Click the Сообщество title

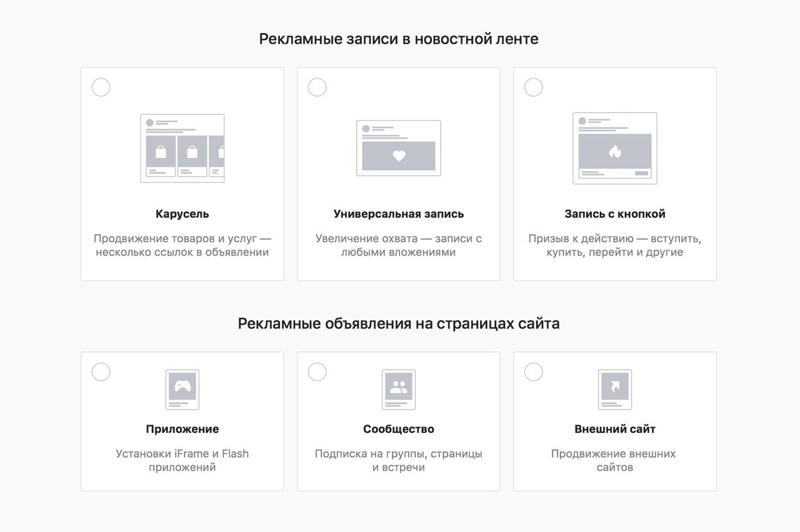(399, 430)
